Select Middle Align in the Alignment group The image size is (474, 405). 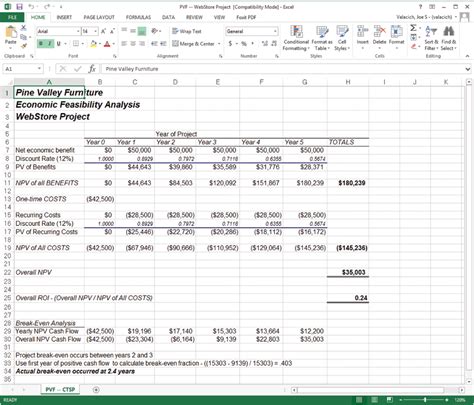coord(133,31)
